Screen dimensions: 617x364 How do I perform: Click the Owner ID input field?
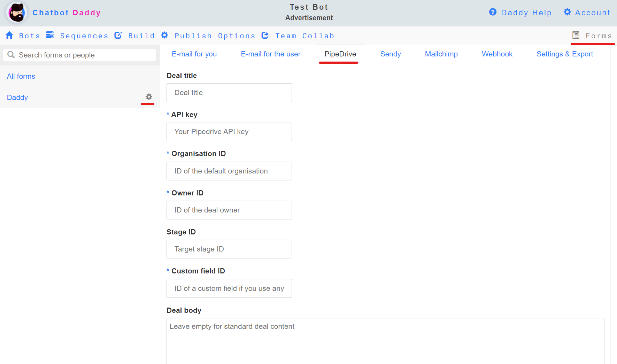(x=229, y=210)
